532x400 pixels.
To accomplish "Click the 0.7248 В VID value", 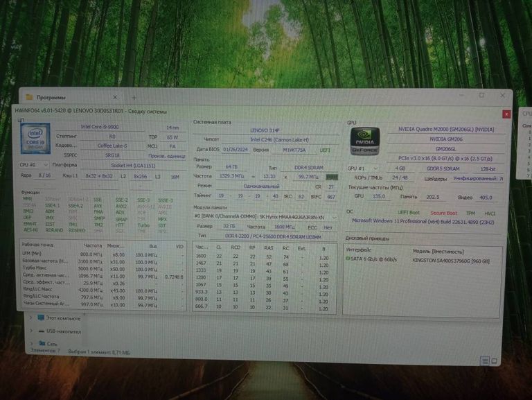I will click(x=174, y=277).
